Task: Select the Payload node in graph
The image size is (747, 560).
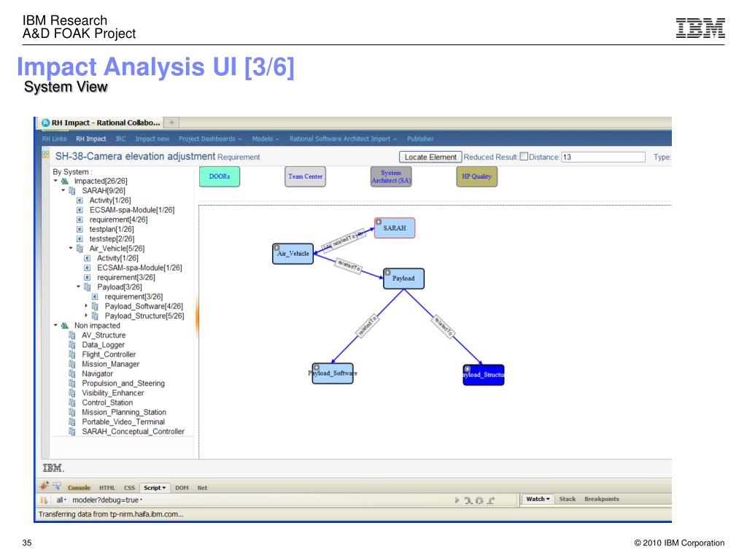Action: click(403, 279)
